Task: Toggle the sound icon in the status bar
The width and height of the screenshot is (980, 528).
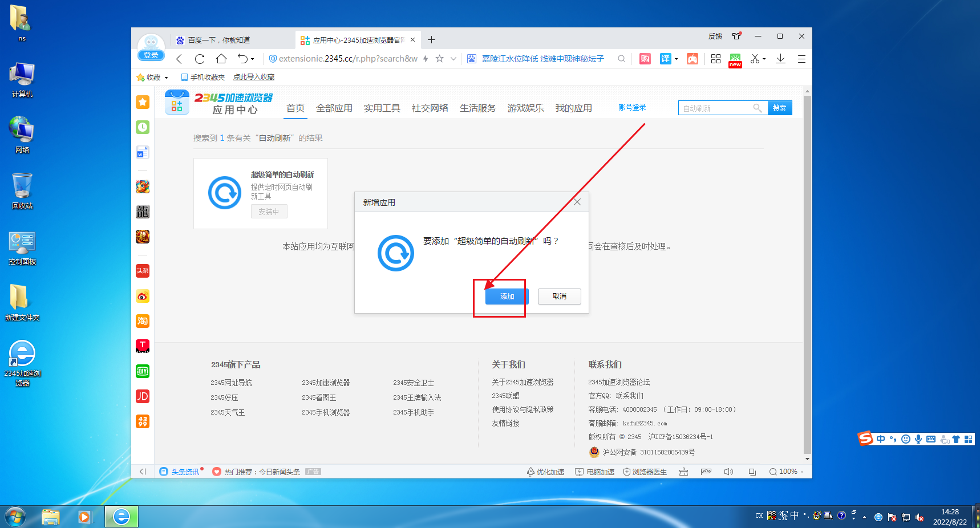Action: pos(728,472)
